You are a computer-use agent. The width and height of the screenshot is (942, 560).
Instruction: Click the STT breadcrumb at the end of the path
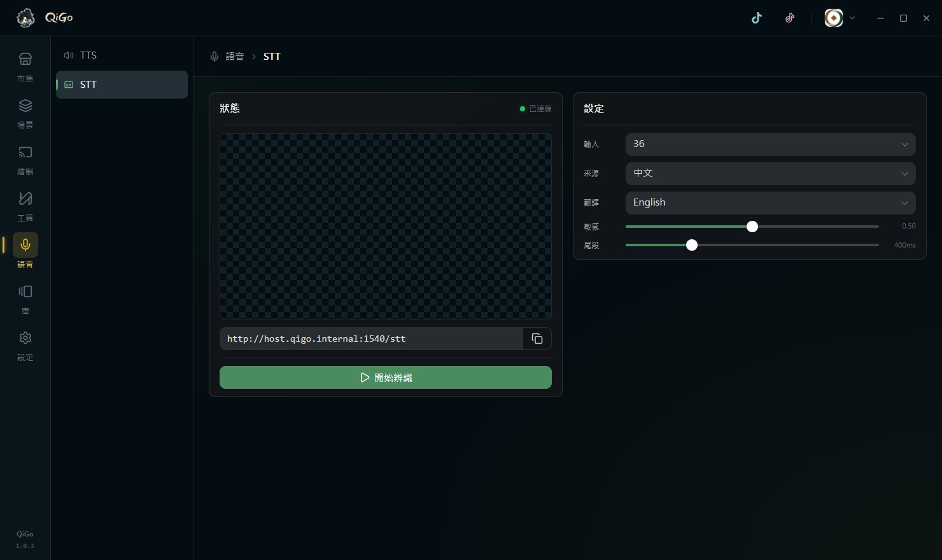pyautogui.click(x=272, y=57)
